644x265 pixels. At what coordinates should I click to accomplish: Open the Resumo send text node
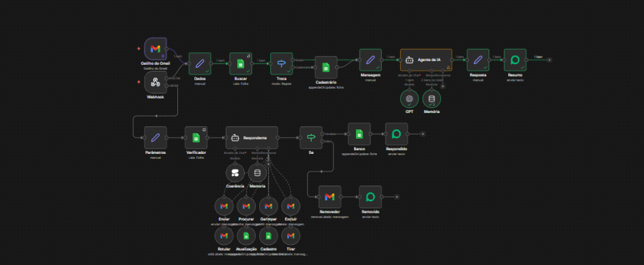515,60
